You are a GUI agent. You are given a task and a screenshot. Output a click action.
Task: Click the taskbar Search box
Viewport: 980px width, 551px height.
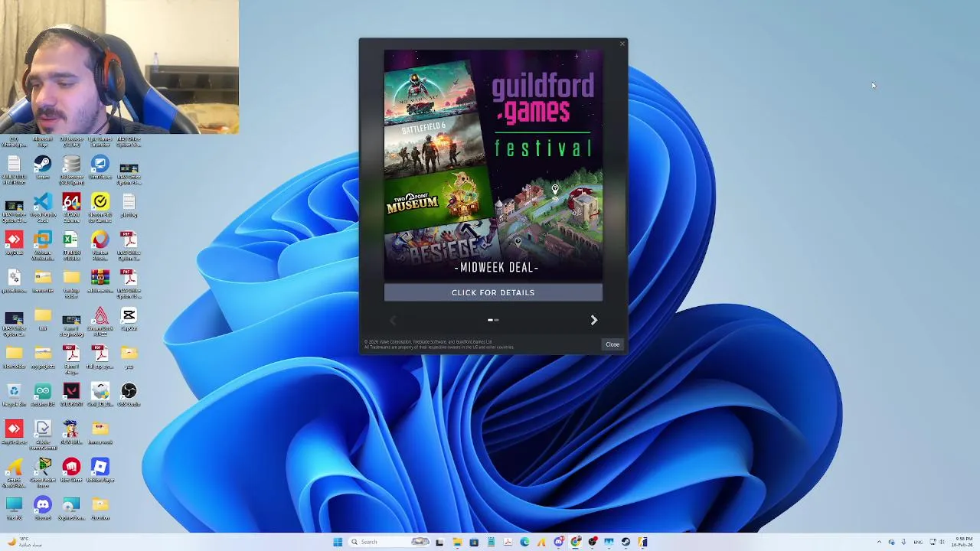[388, 542]
